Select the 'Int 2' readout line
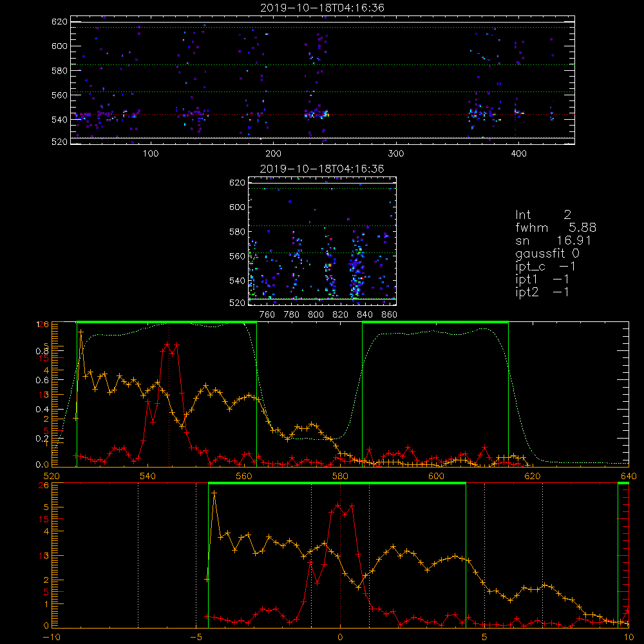Screen dimensions: 644x644 pos(543,214)
